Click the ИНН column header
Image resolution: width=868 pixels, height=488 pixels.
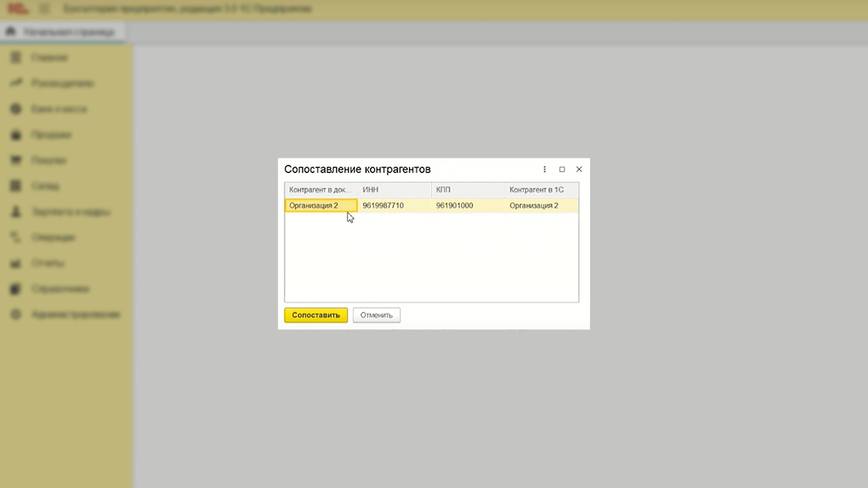point(371,190)
